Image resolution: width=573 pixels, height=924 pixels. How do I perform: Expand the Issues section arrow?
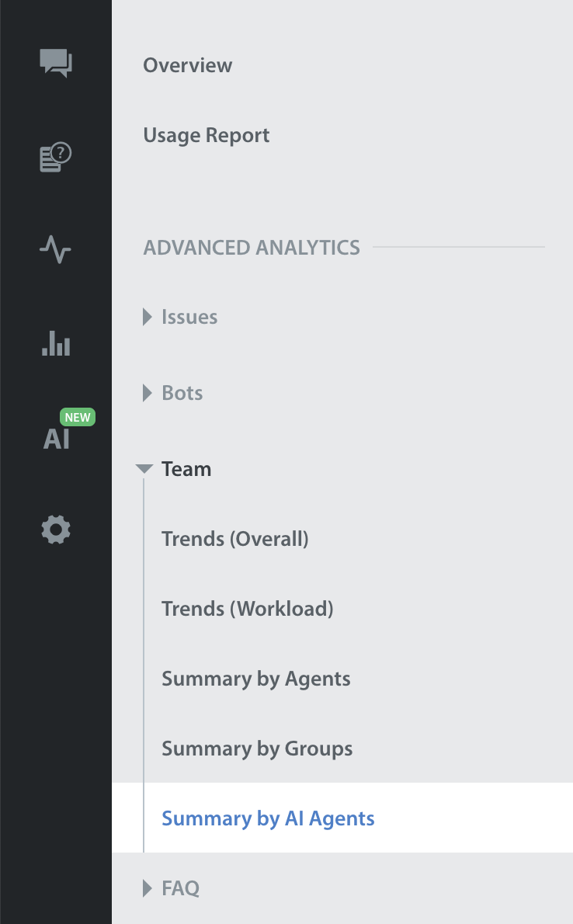click(x=148, y=317)
